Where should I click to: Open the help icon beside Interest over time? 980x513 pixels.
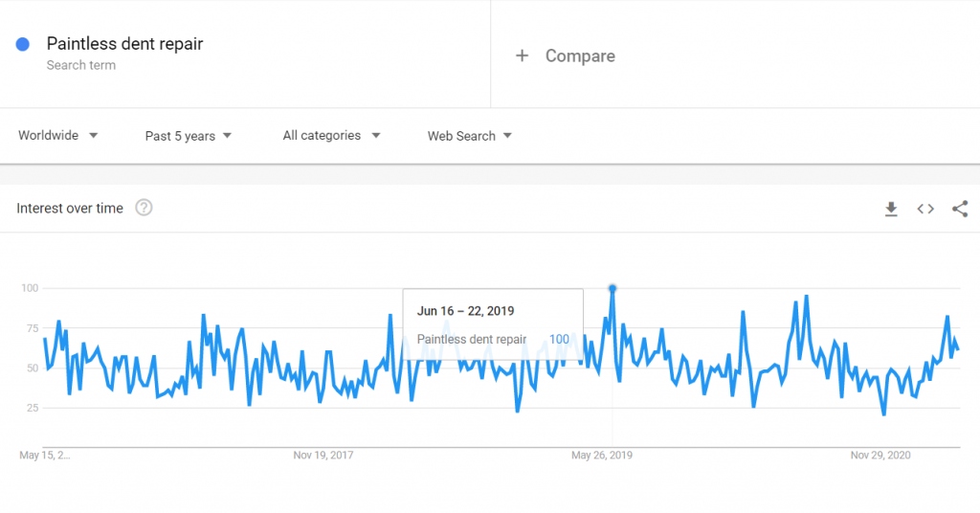(x=144, y=208)
